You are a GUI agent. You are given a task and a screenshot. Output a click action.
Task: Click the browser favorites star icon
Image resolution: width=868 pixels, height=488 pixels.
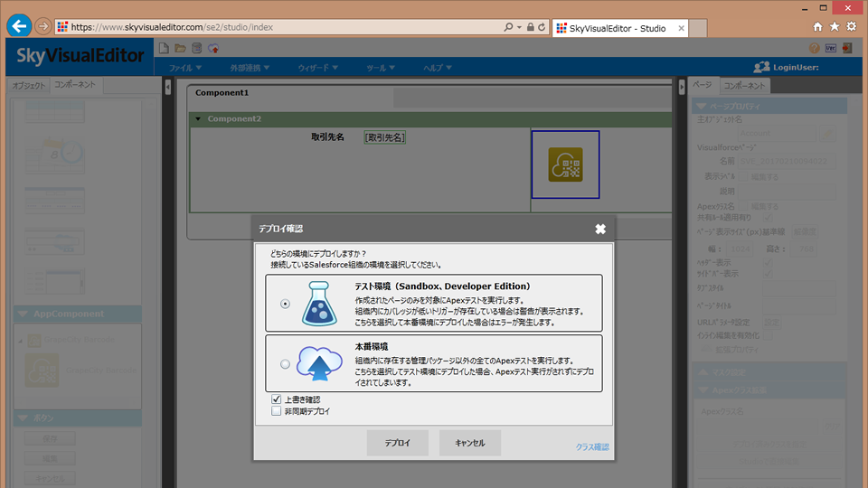835,26
